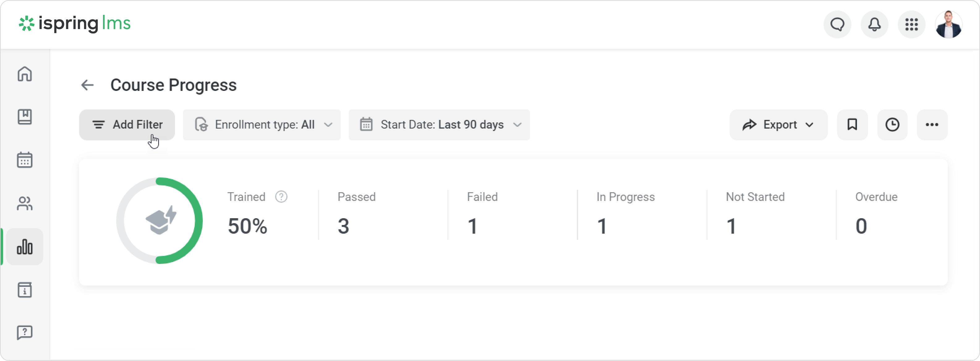980x361 pixels.
Task: Open the info archive sidebar icon
Action: point(25,290)
